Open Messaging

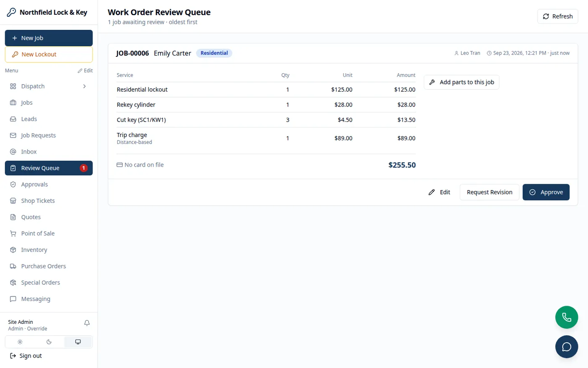click(49, 299)
